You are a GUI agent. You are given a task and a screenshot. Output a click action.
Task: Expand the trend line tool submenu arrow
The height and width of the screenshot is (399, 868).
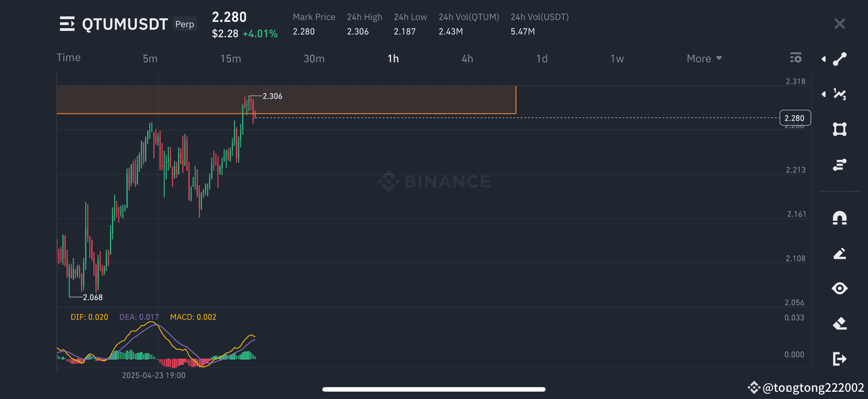pos(824,59)
